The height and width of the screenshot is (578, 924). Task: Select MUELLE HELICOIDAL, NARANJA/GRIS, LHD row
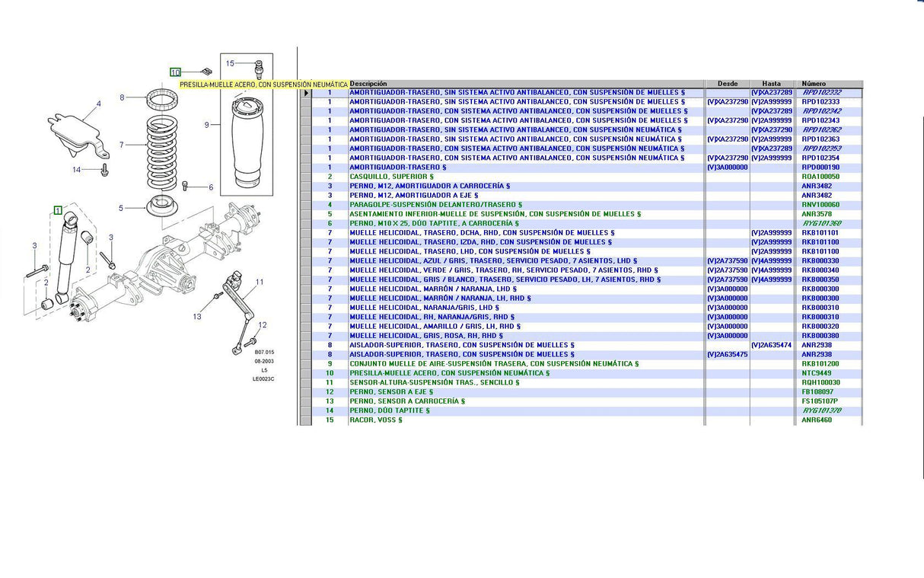tap(581, 308)
